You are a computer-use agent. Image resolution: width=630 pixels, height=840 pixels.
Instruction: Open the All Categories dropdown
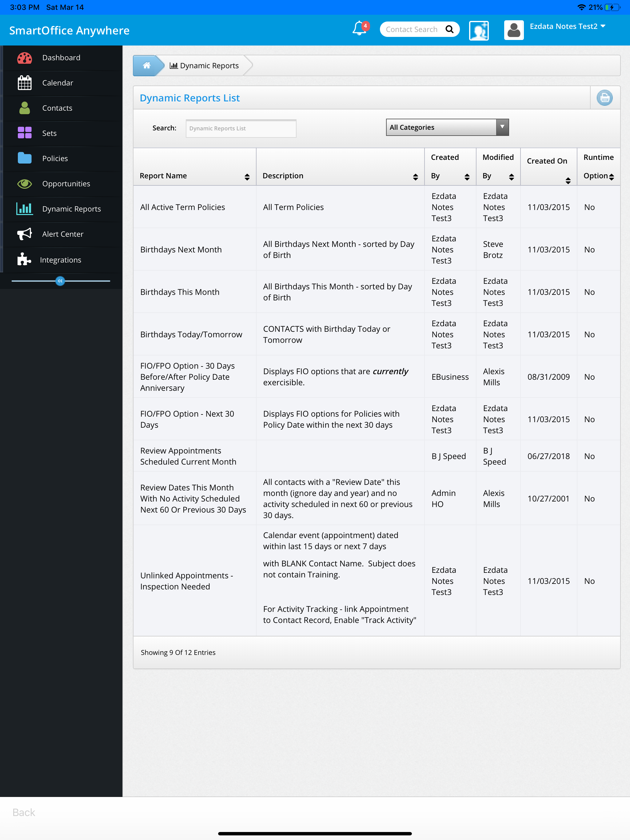click(447, 127)
